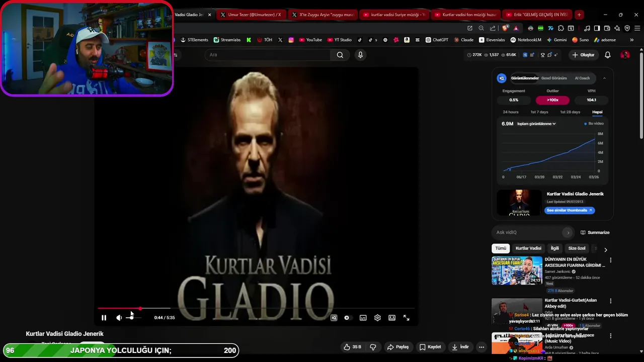Viewport: 644px width, 362px height.
Task: Open a new browser tab
Action: (579, 15)
